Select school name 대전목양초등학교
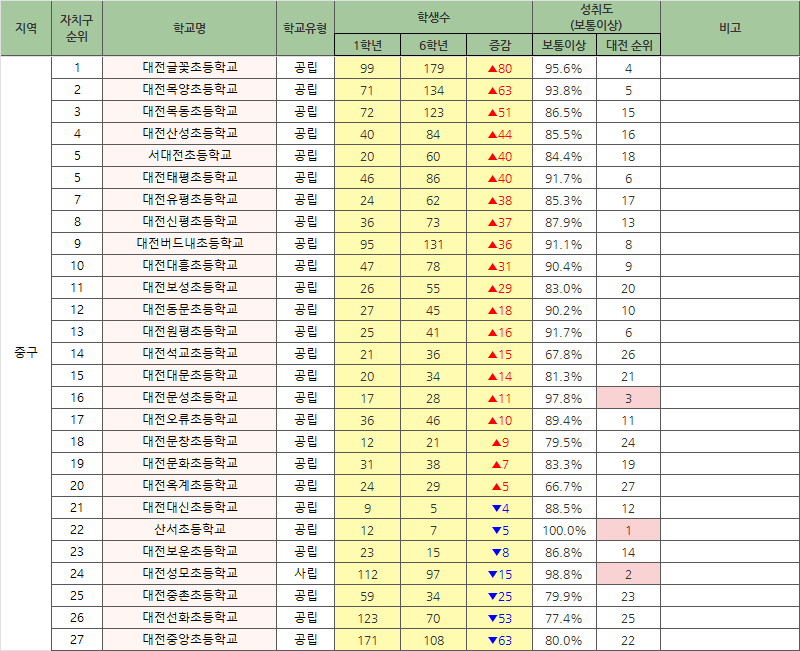This screenshot has height=651, width=800. (x=189, y=89)
